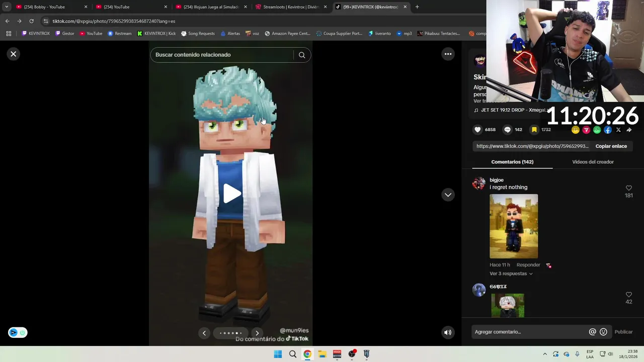Open bigjoe's commented image thumbnail

click(x=514, y=226)
